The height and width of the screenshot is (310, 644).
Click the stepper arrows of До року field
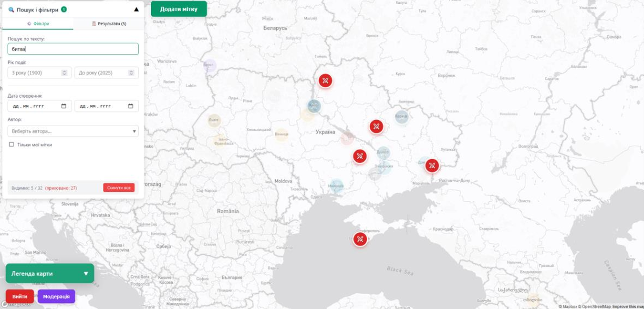click(131, 72)
